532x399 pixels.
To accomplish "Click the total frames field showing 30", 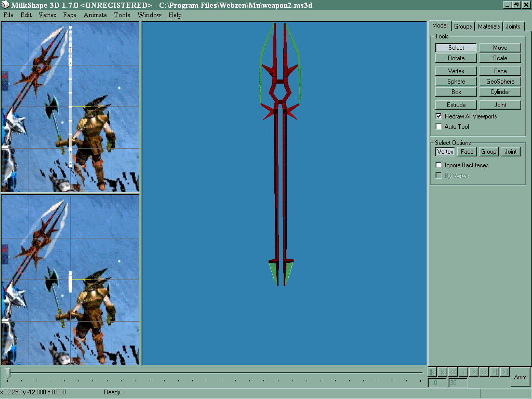I will coord(458,383).
